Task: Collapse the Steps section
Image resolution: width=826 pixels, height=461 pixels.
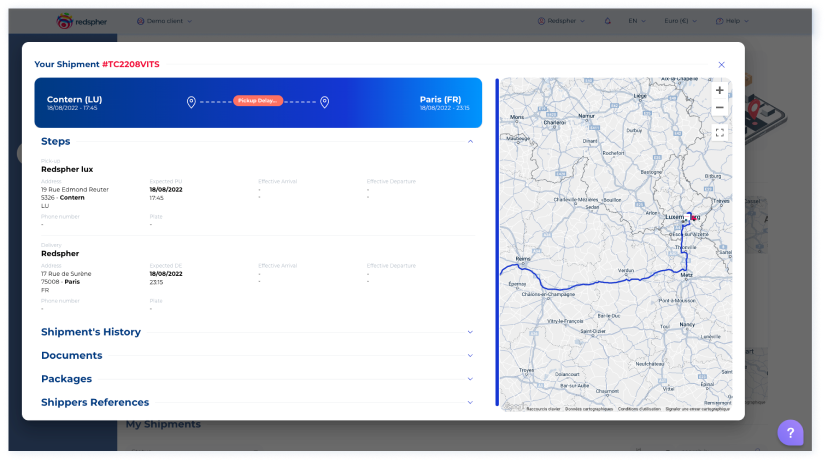Action: coord(470,142)
